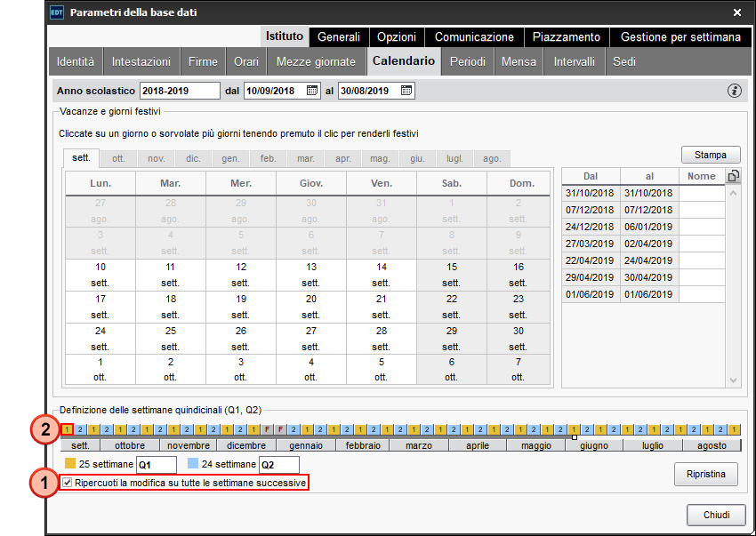The image size is (756, 536).
Task: Open calendar picker for the 'al' end date
Action: tap(406, 91)
